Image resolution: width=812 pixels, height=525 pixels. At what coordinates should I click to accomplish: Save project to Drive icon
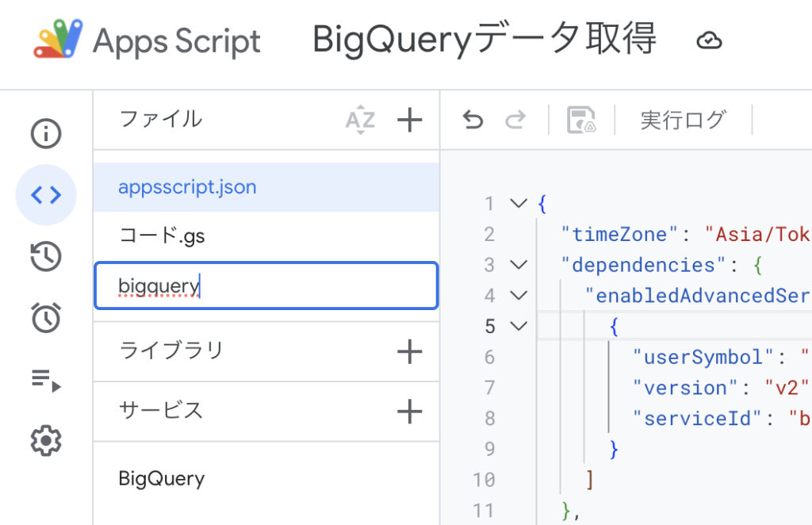(581, 120)
